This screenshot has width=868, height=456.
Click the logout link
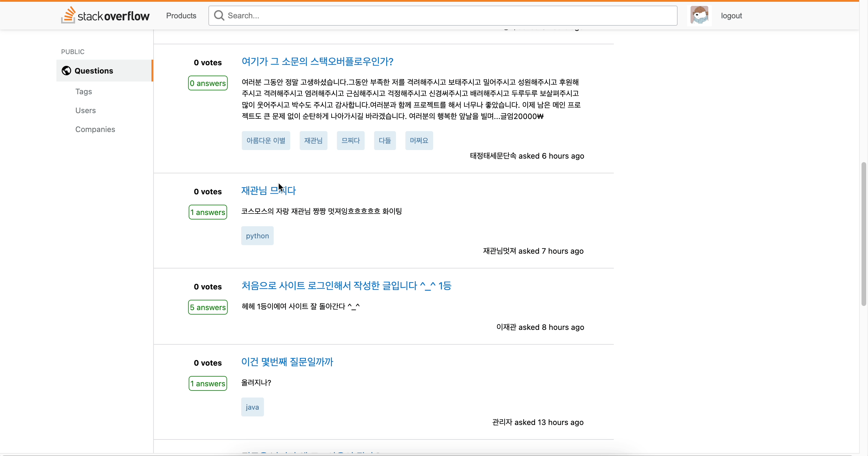point(731,15)
